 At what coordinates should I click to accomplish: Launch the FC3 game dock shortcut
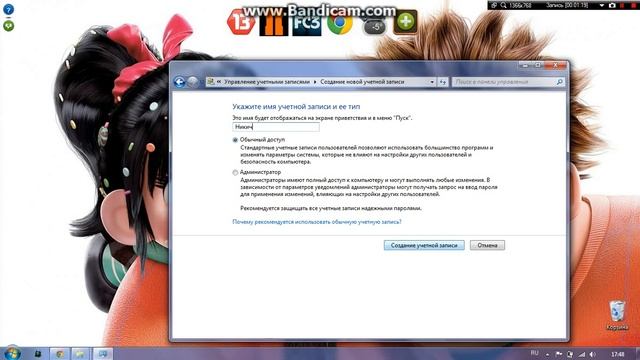click(x=307, y=23)
